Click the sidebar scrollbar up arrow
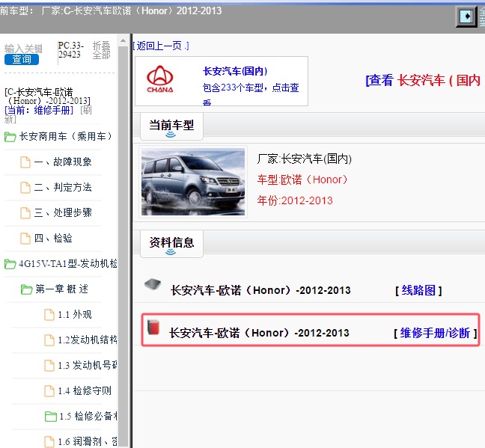Viewport: 485px width, 448px height. 123,41
